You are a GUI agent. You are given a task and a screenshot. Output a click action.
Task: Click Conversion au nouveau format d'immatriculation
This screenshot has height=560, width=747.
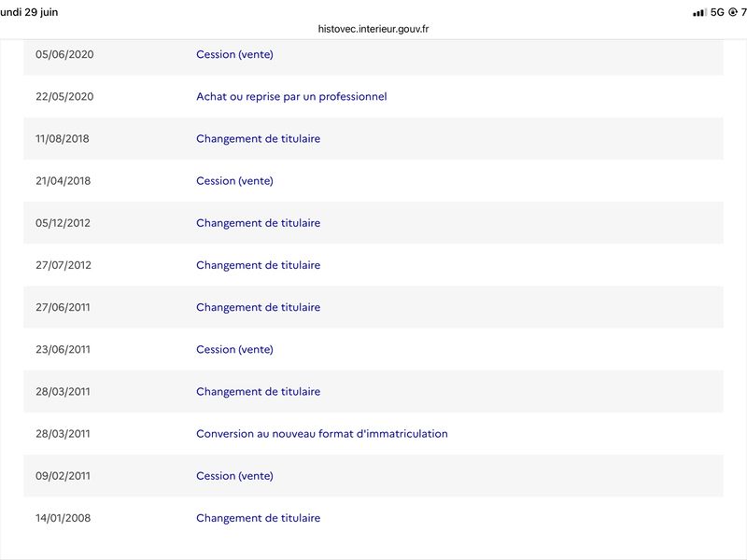[322, 434]
